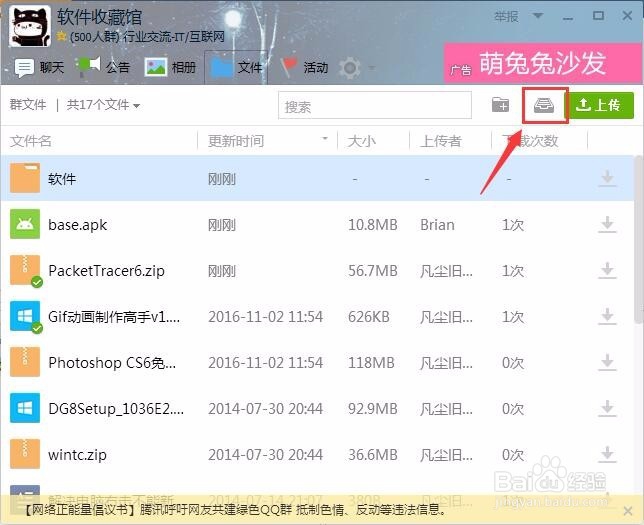Click the 网络正能量倡议书 notice text

point(235,511)
